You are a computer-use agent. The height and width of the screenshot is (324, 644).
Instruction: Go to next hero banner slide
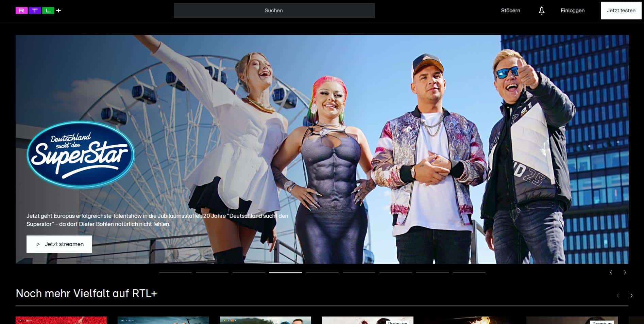point(625,272)
